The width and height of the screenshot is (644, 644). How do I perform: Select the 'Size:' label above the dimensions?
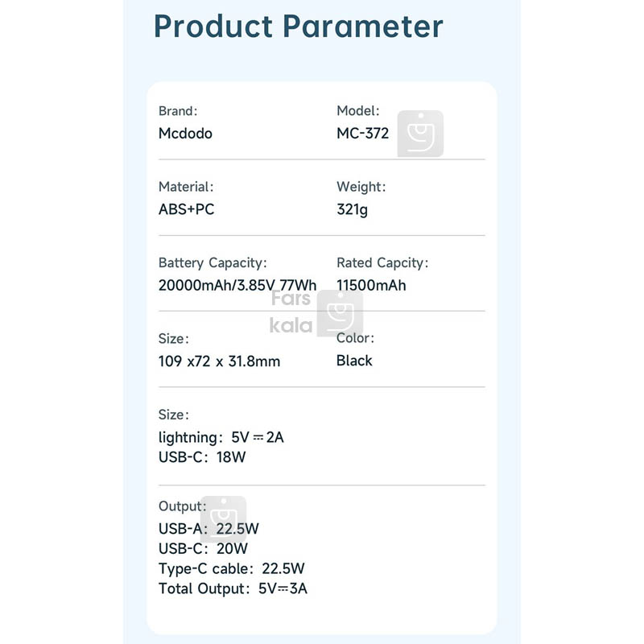coord(174,339)
